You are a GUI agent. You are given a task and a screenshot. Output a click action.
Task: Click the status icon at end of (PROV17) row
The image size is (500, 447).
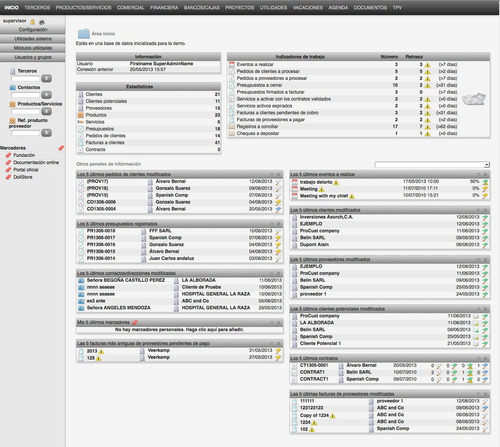(x=278, y=182)
